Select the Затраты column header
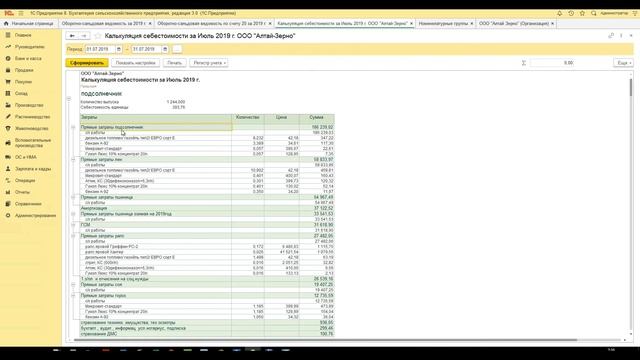Viewport: 640px width, 360px height. [x=156, y=118]
